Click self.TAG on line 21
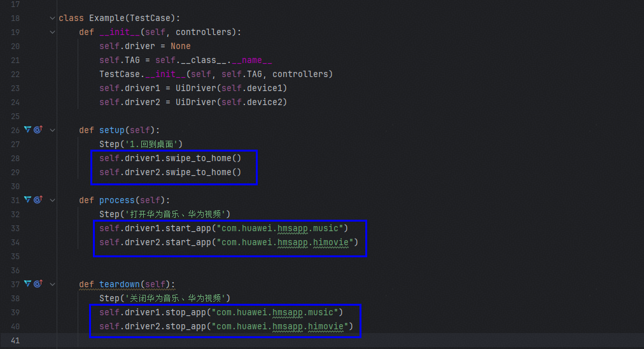 (x=120, y=60)
